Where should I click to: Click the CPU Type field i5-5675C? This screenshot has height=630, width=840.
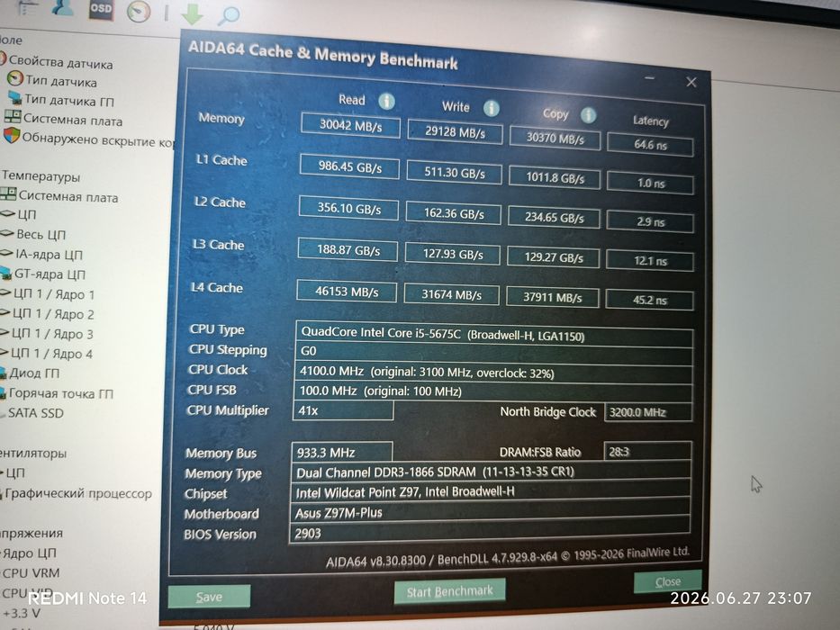494,334
